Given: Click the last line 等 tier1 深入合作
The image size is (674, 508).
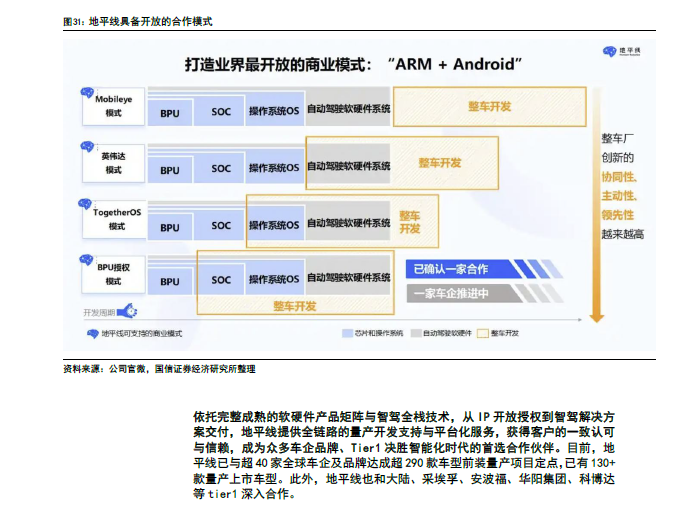Looking at the screenshot, I should pyautogui.click(x=244, y=494).
